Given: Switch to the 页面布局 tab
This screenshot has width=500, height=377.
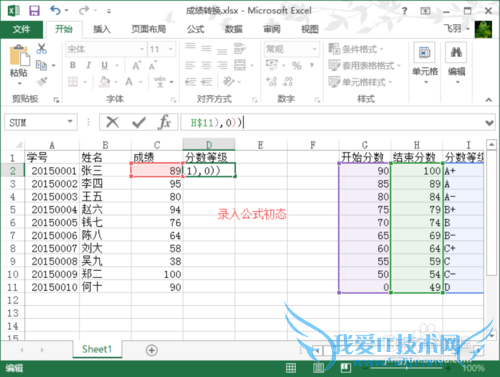Looking at the screenshot, I should [x=148, y=29].
